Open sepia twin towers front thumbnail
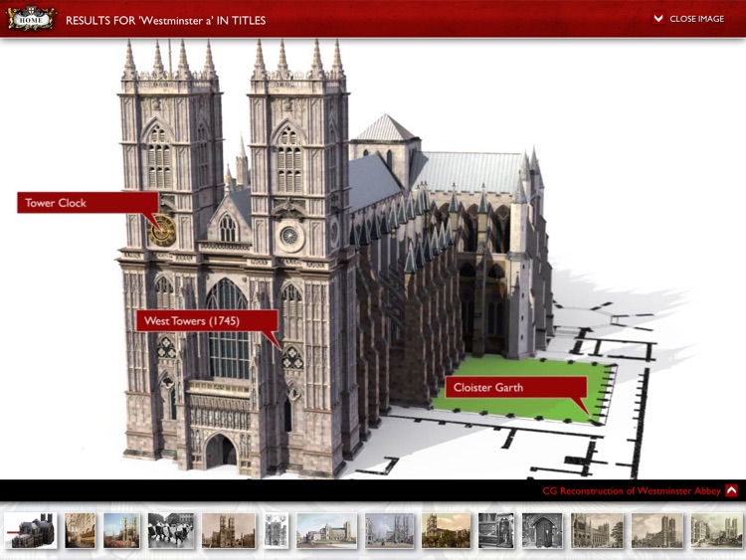 coord(229,530)
